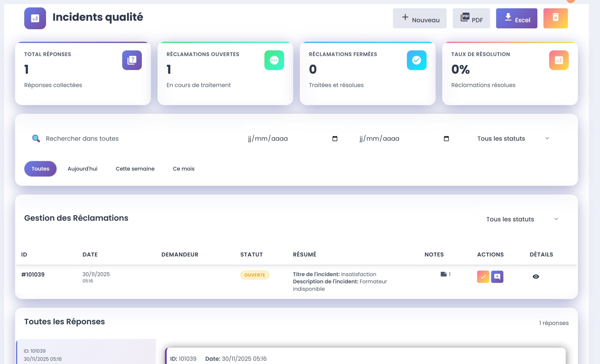
Task: Click the Incidents qualité chart logo icon
Action: pyautogui.click(x=35, y=18)
